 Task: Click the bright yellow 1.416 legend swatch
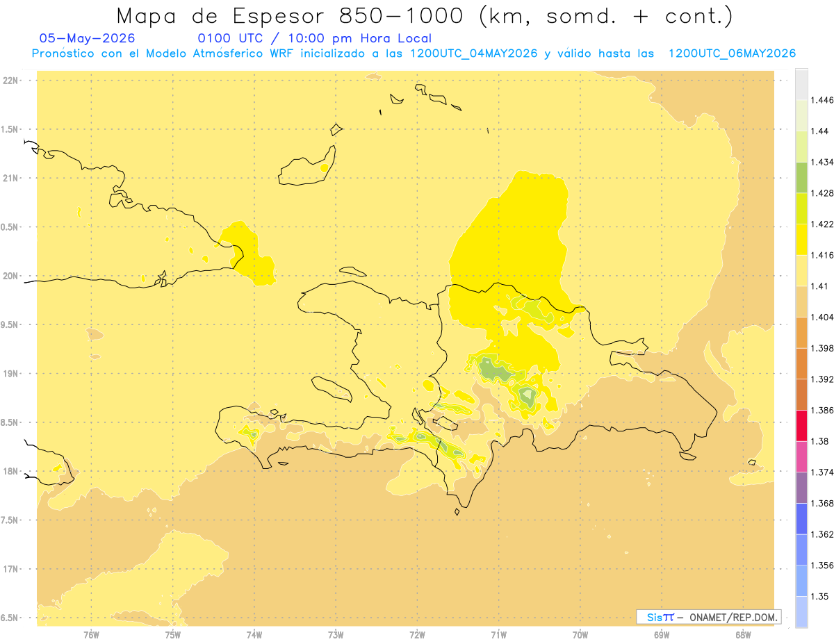(x=801, y=240)
